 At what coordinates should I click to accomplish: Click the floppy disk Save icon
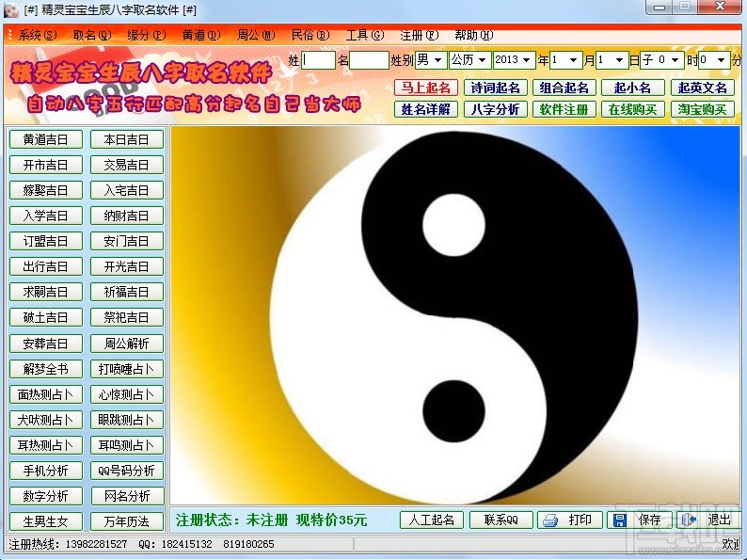[619, 520]
